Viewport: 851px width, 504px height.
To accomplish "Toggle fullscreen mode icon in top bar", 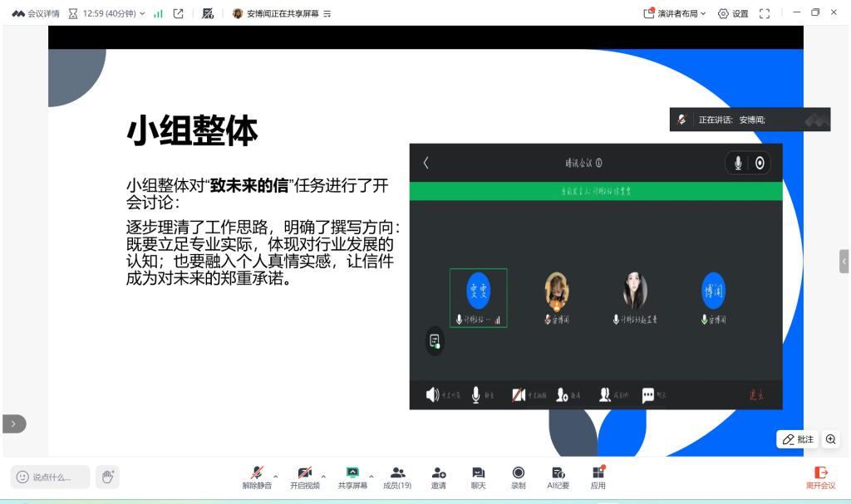I will 765,13.
